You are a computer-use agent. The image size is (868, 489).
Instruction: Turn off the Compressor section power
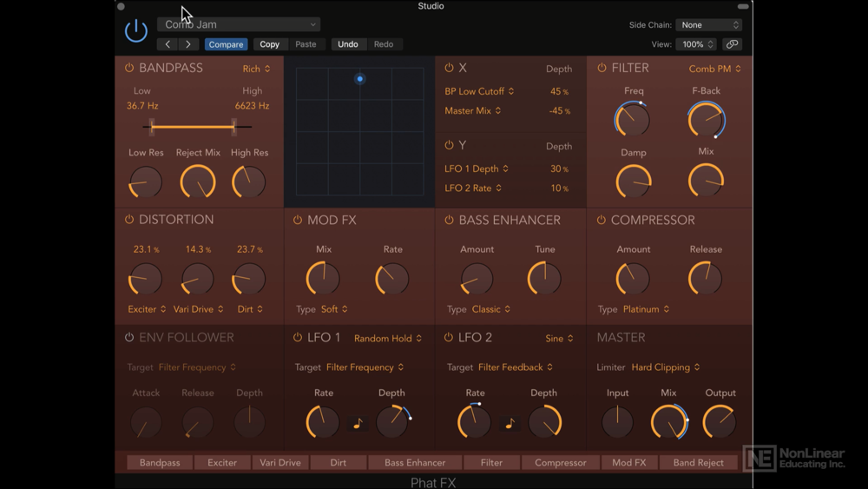point(602,220)
